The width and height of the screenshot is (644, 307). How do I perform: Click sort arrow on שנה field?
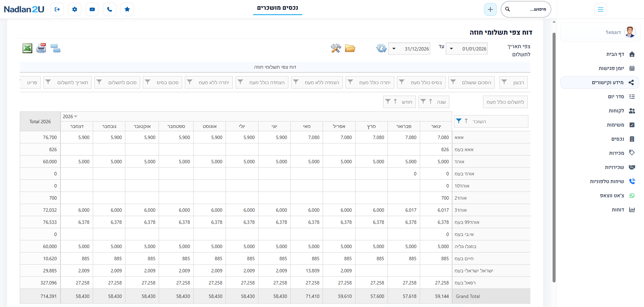point(431,101)
